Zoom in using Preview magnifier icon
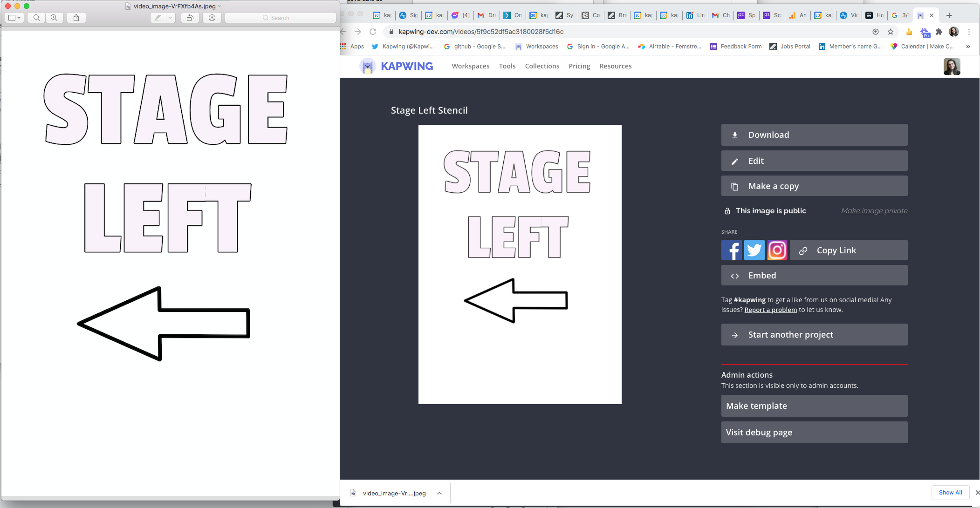Screen dimensions: 980x508 pyautogui.click(x=54, y=18)
